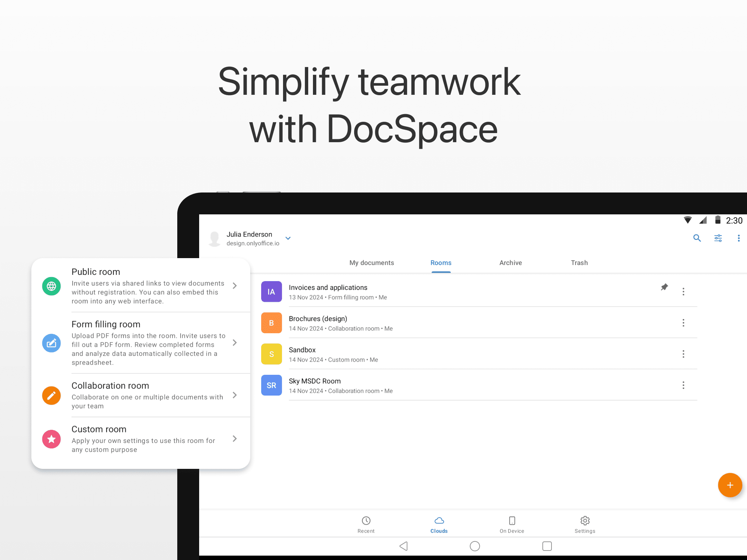This screenshot has height=560, width=747.
Task: Open the top-right overflow menu
Action: click(739, 238)
